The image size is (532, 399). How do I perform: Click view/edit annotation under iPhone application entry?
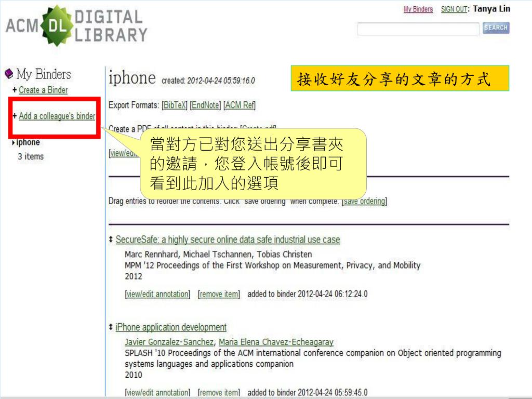[157, 393]
